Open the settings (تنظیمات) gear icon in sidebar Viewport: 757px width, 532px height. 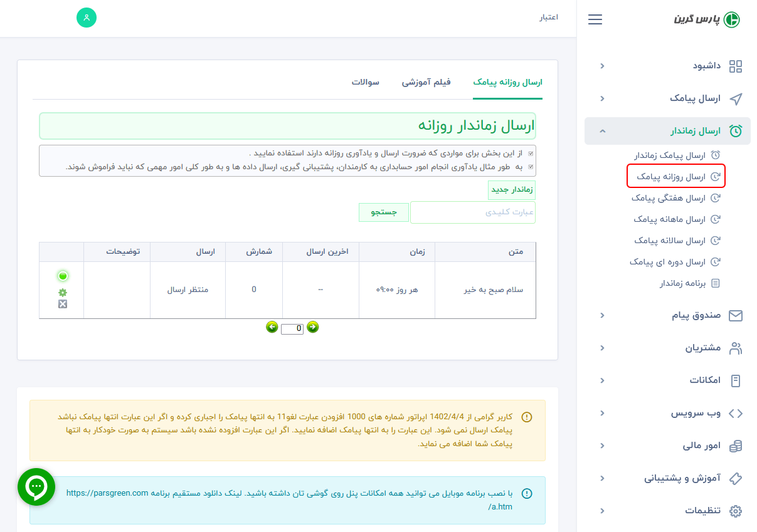tap(736, 510)
